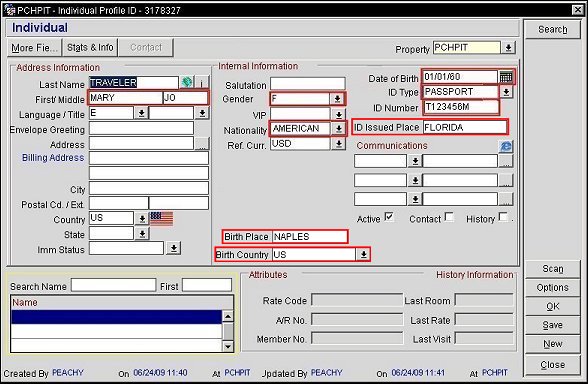Viewport: 588px width, 384px height.
Task: Click ellipsis button on third Communications row
Action: (506, 199)
